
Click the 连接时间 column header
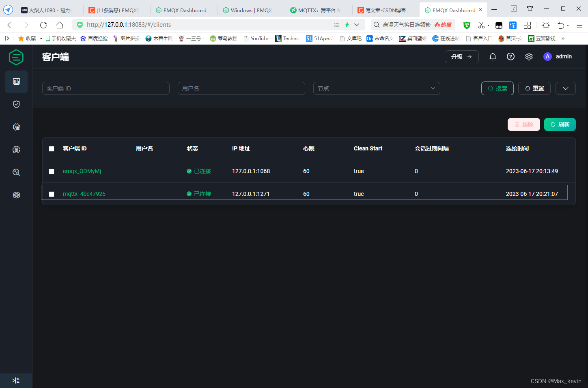[x=517, y=148]
